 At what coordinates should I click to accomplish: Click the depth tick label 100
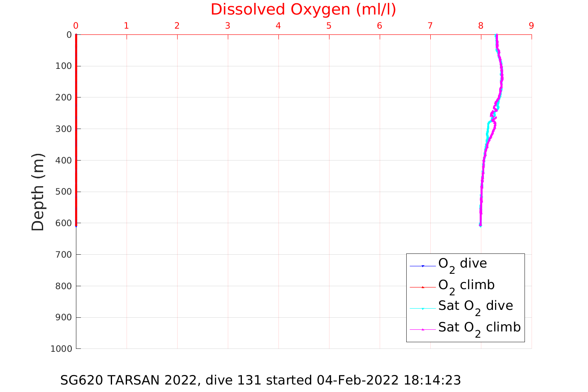tap(63, 66)
